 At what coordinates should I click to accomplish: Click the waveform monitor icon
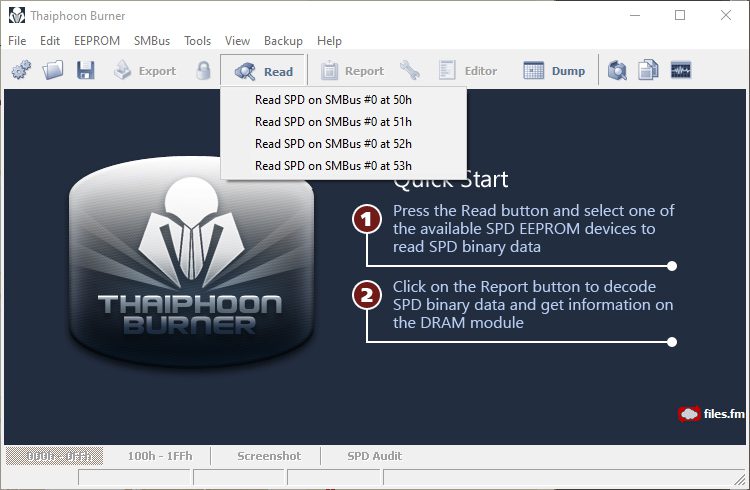click(681, 71)
